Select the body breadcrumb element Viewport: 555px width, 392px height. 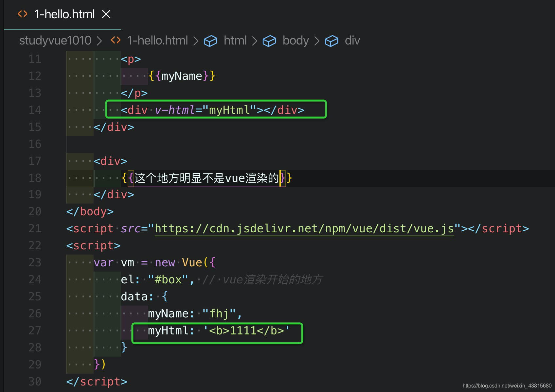[295, 41]
